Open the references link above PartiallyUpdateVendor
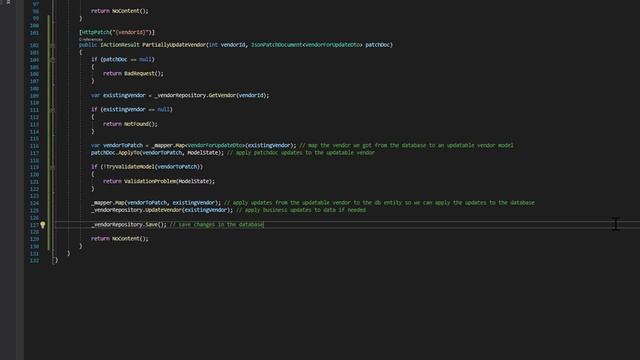This screenshot has width=640, height=360. (91, 39)
